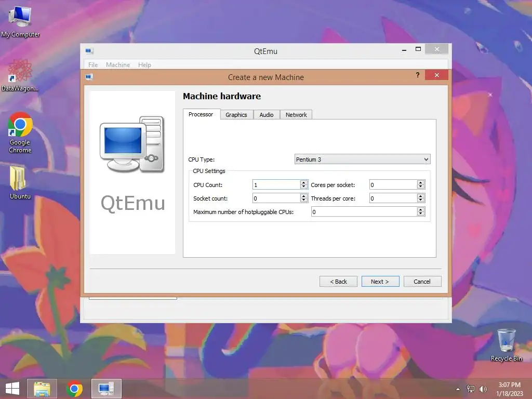Proceed with the Next button

coord(380,281)
